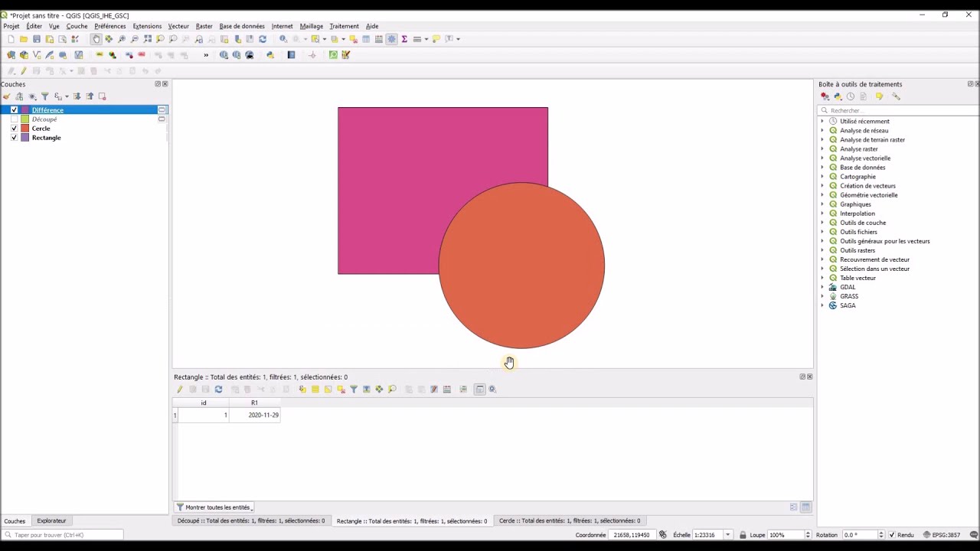Open processing history clock icon
The height and width of the screenshot is (551, 980).
pyautogui.click(x=851, y=96)
